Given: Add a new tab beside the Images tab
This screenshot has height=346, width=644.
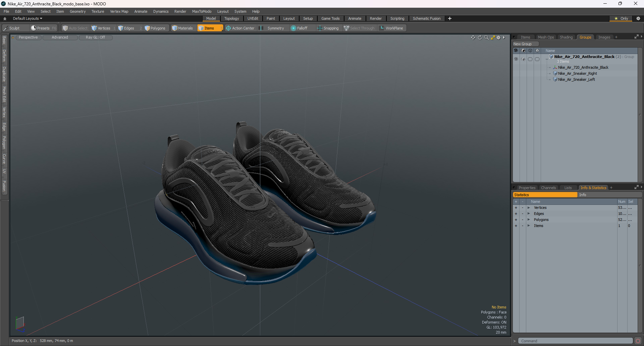Looking at the screenshot, I should (x=616, y=37).
